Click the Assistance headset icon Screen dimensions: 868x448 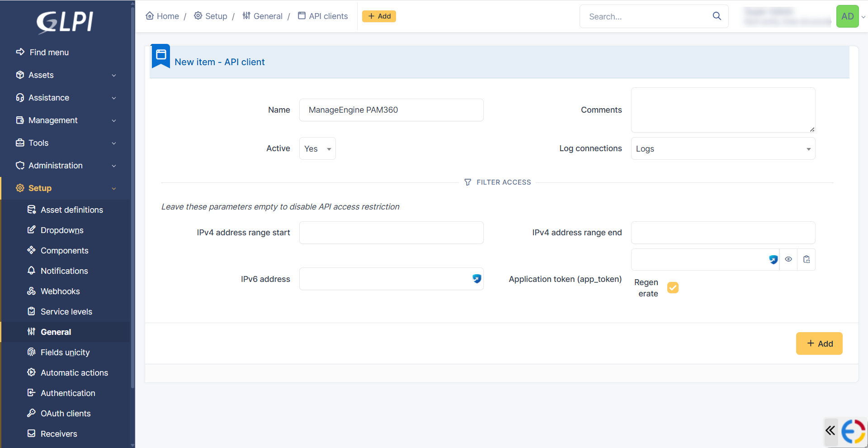[x=20, y=97]
